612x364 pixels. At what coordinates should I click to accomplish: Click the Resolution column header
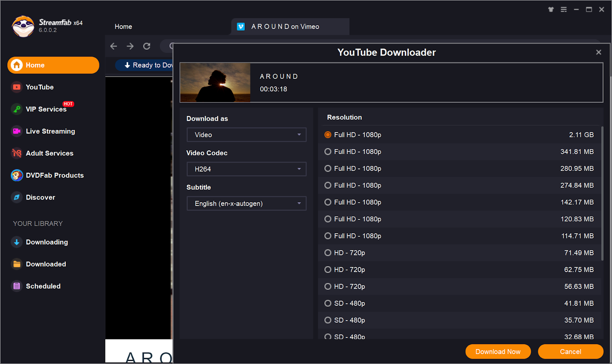(x=344, y=117)
